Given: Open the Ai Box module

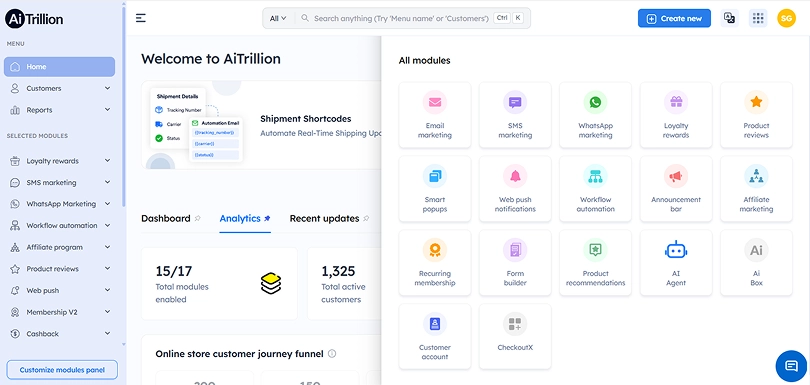Looking at the screenshot, I should pyautogui.click(x=756, y=263).
